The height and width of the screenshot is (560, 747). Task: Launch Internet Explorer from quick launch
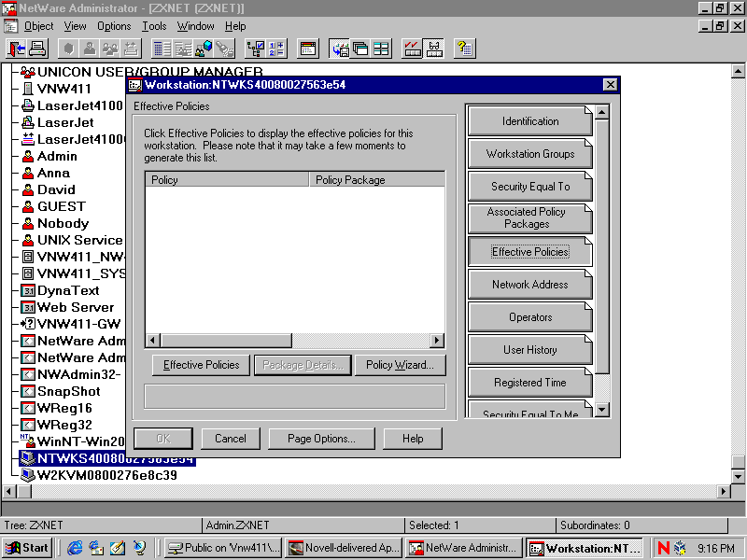tap(75, 548)
